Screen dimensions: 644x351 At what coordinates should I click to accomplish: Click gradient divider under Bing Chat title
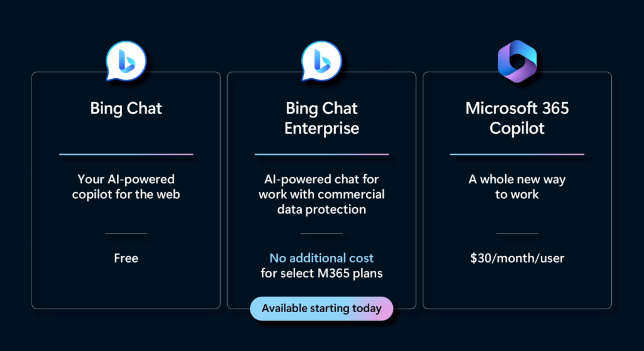coord(126,155)
